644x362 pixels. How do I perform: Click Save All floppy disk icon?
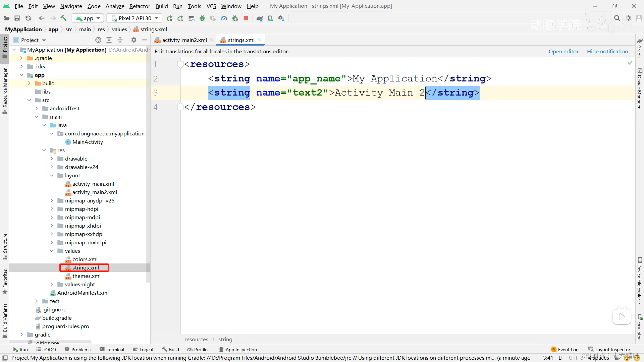[x=17, y=18]
